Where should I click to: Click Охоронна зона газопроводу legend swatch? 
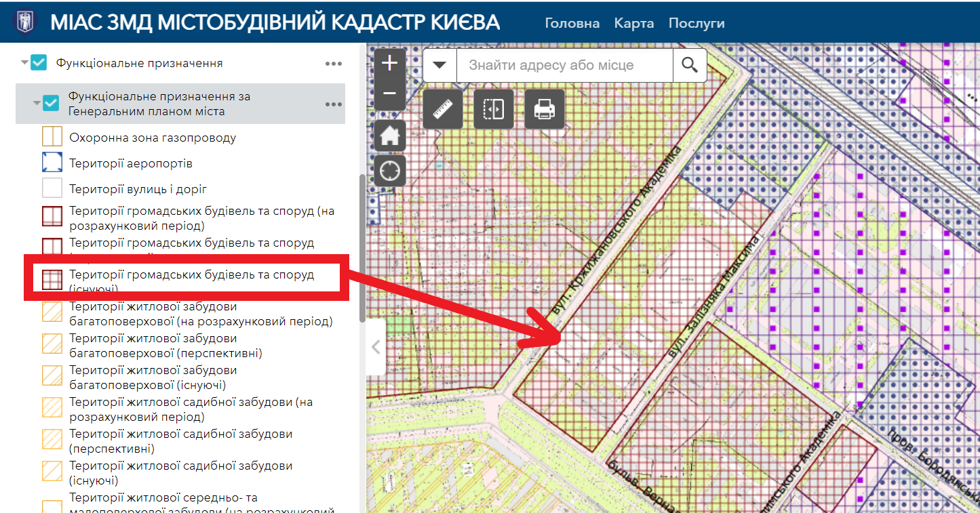[52, 136]
